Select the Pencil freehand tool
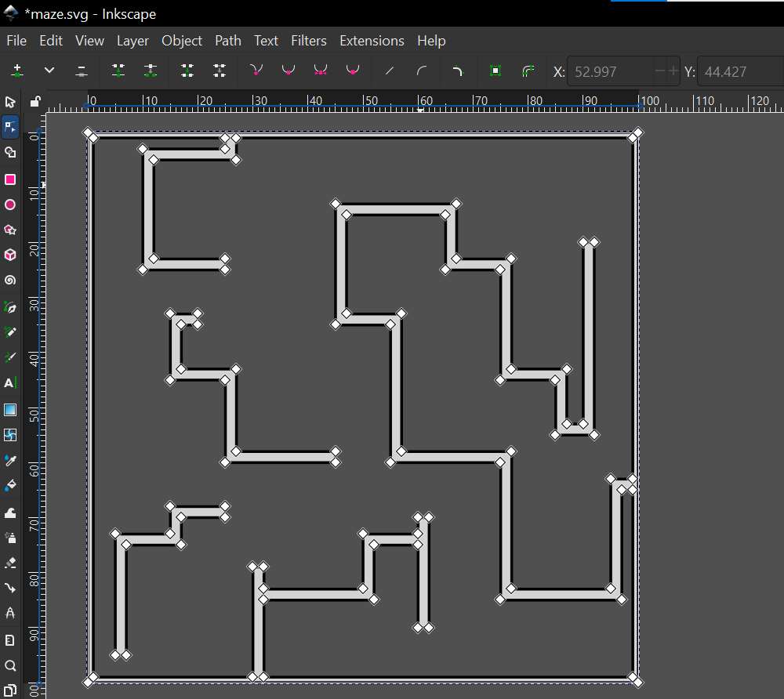The height and width of the screenshot is (699, 784). (x=10, y=332)
